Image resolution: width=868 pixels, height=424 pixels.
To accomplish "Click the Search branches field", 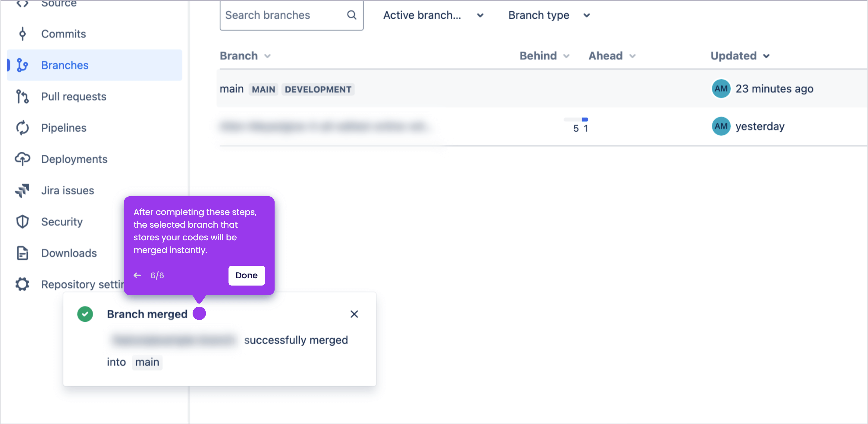I will [x=291, y=15].
